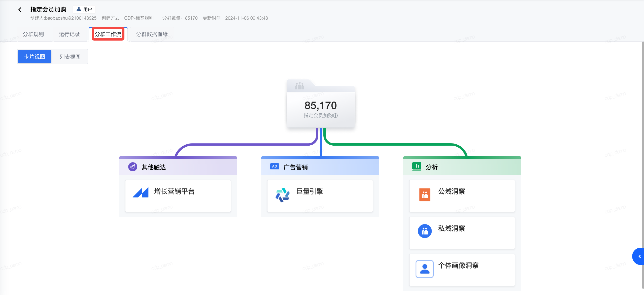
Task: Click the 其他触达 section header
Action: [x=178, y=166]
